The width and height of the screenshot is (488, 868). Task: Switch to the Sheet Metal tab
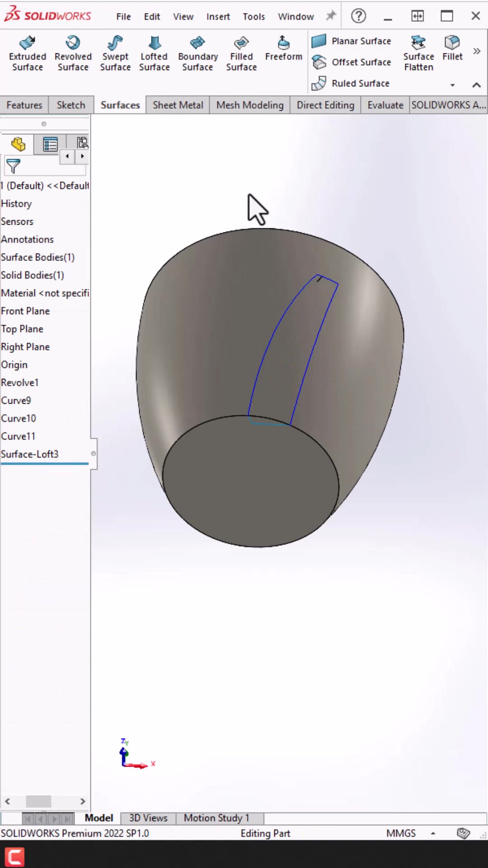click(178, 105)
